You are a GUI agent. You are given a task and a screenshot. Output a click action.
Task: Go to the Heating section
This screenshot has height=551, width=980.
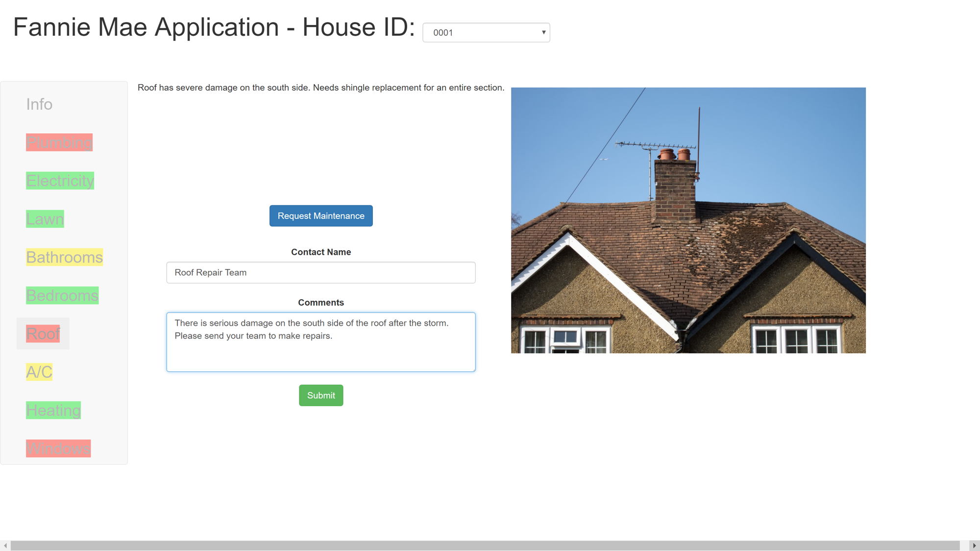pyautogui.click(x=53, y=410)
